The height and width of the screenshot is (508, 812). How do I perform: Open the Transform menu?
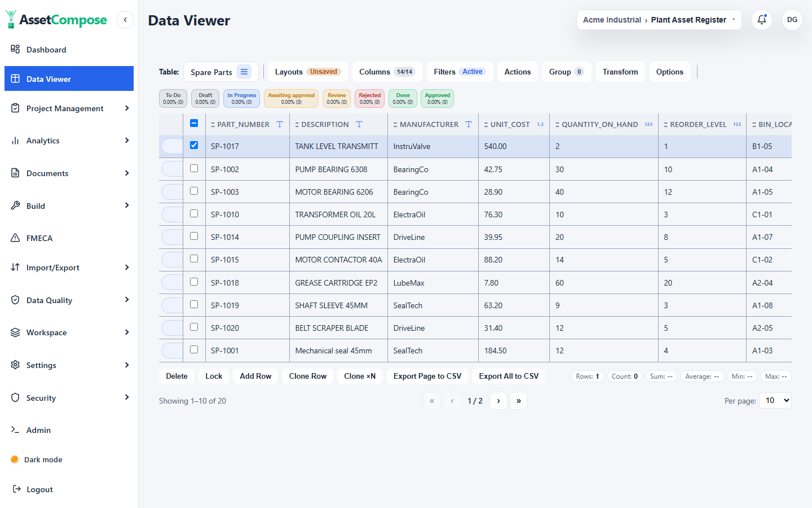point(620,72)
